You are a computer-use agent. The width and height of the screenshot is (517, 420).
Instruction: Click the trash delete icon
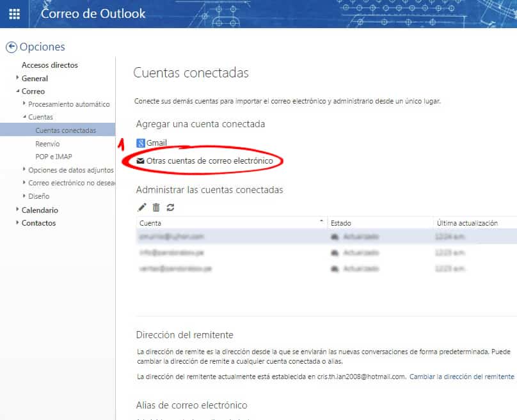click(x=156, y=207)
